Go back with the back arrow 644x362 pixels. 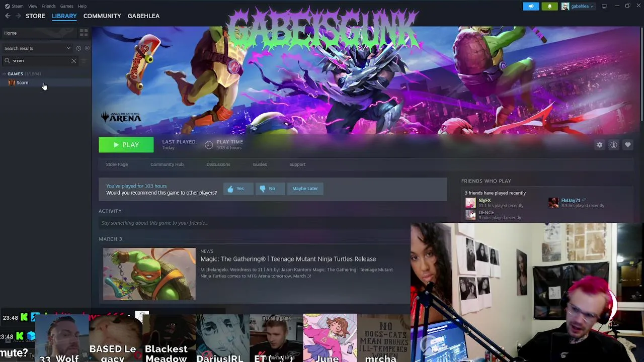tap(8, 16)
